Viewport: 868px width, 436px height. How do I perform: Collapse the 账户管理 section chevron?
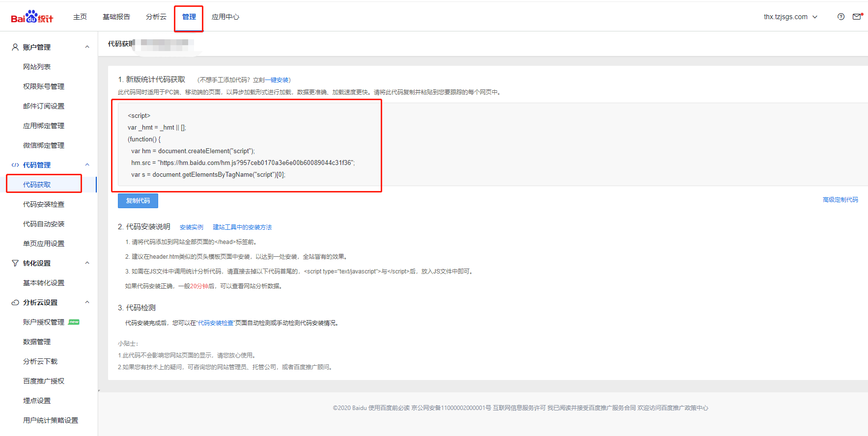point(87,47)
